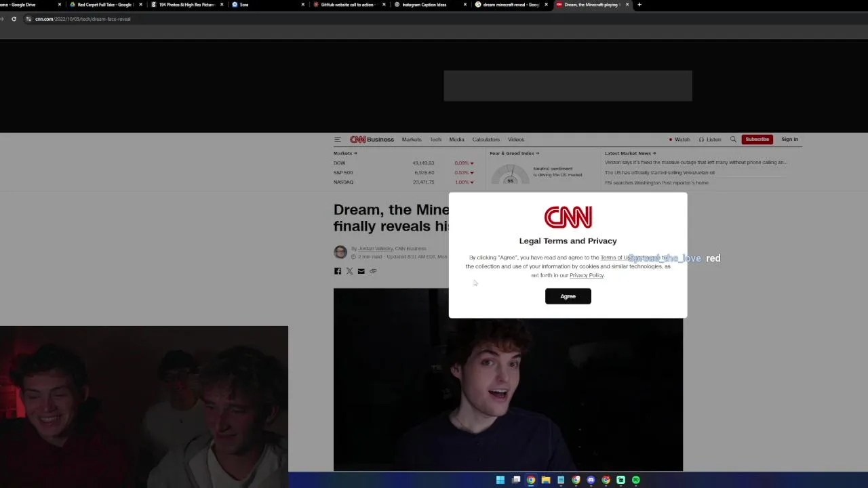Open the FBI Washington Post headline
The width and height of the screenshot is (868, 488).
(656, 183)
